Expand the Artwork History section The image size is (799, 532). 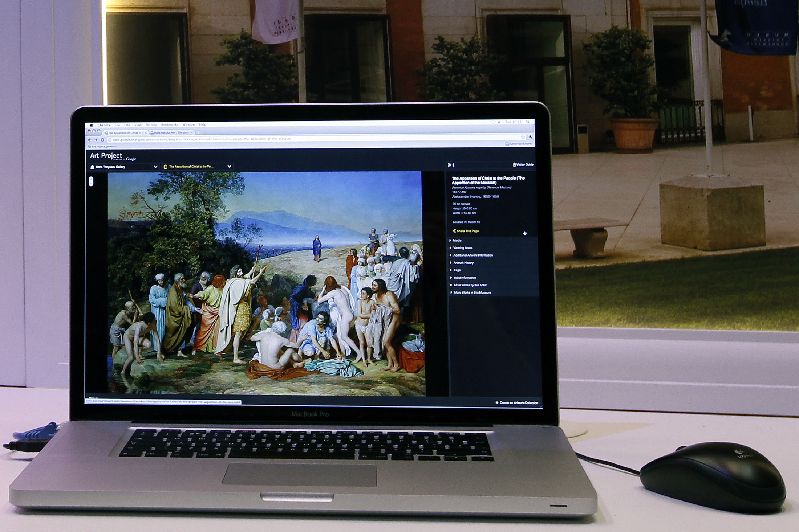click(x=463, y=263)
